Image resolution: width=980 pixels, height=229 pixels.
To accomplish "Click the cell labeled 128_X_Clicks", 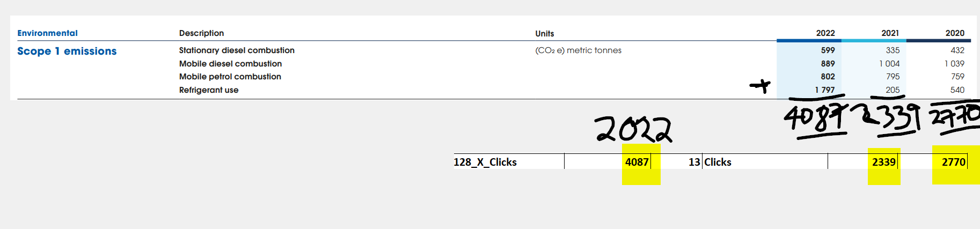I will pyautogui.click(x=485, y=162).
